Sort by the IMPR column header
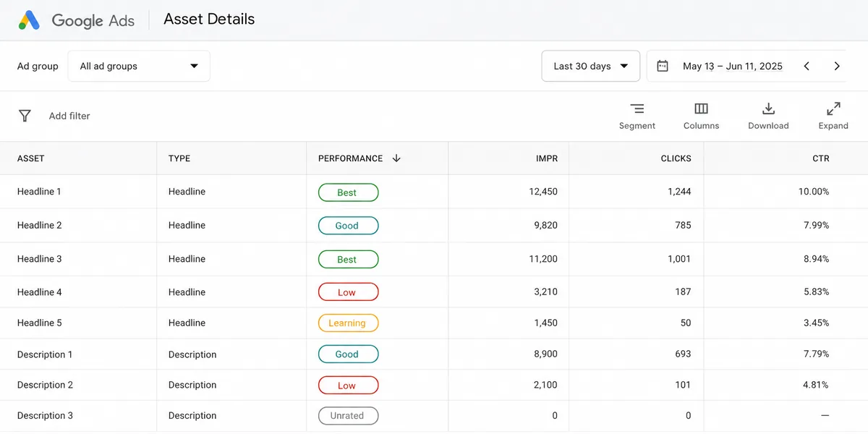868x434 pixels. point(547,158)
